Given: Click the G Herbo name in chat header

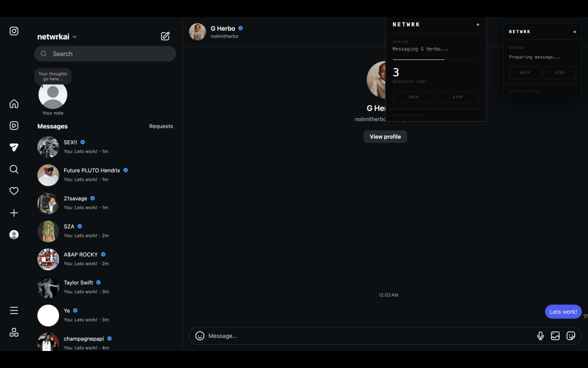Looking at the screenshot, I should point(223,29).
